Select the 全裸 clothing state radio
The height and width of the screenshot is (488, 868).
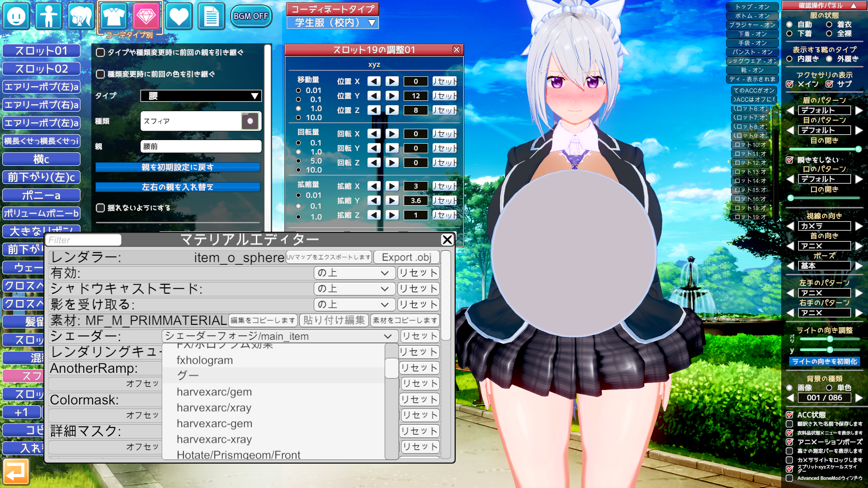coord(829,34)
